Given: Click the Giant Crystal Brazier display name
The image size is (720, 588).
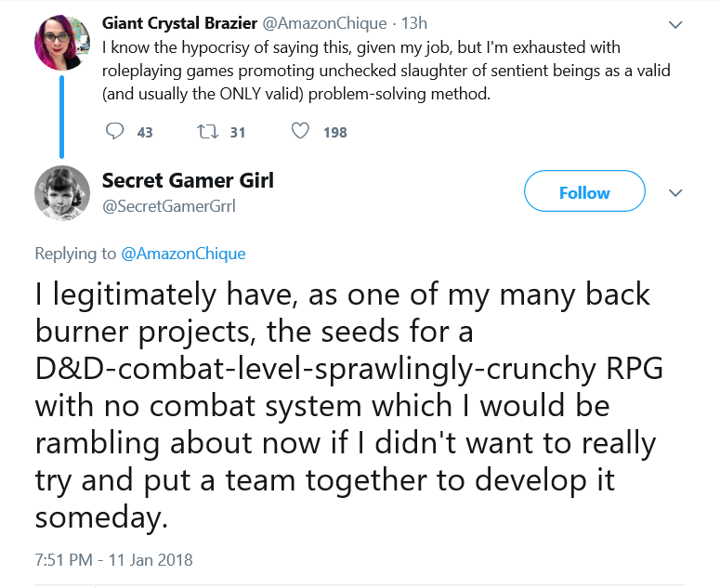Looking at the screenshot, I should tap(179, 23).
